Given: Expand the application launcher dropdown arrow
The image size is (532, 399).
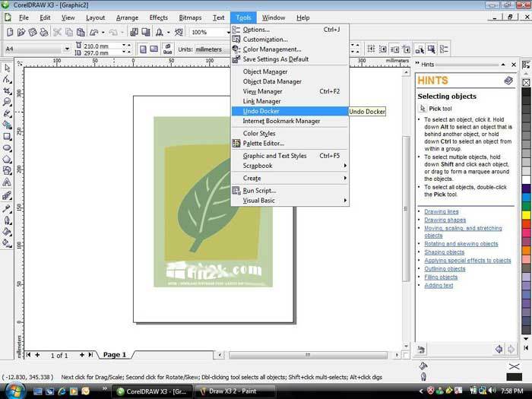Looking at the screenshot, I should [x=168, y=32].
